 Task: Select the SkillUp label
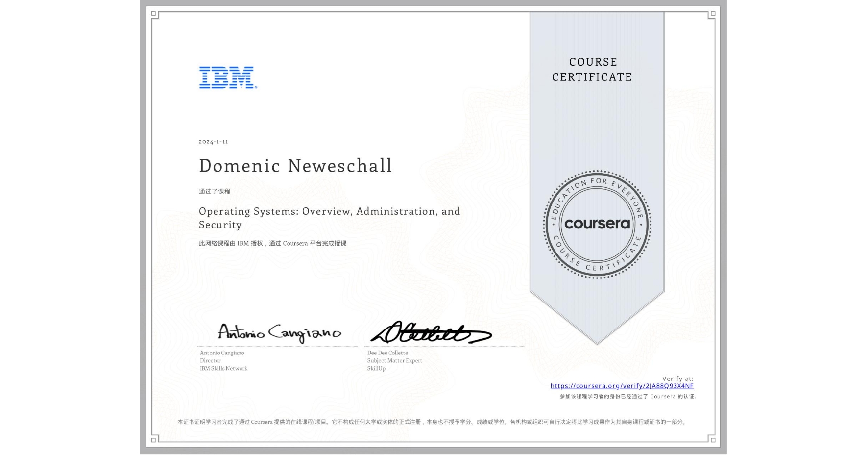click(x=376, y=368)
